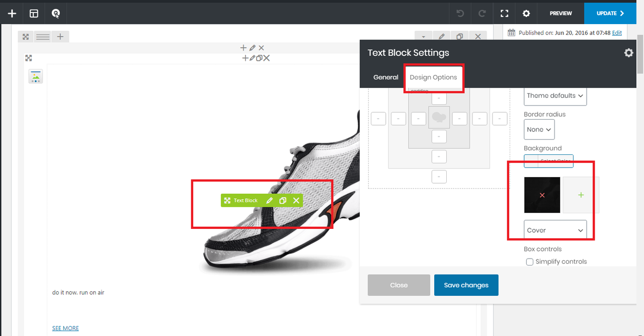644x336 pixels.
Task: Remove the black background image
Action: coord(542,195)
